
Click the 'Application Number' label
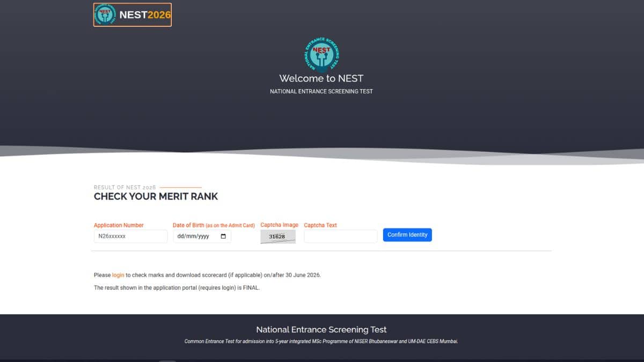(119, 225)
